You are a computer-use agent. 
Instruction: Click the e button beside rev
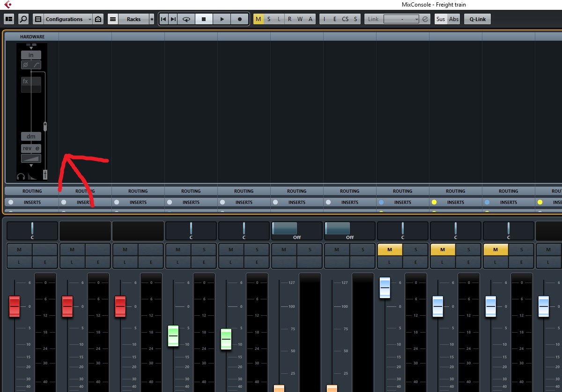click(x=37, y=148)
